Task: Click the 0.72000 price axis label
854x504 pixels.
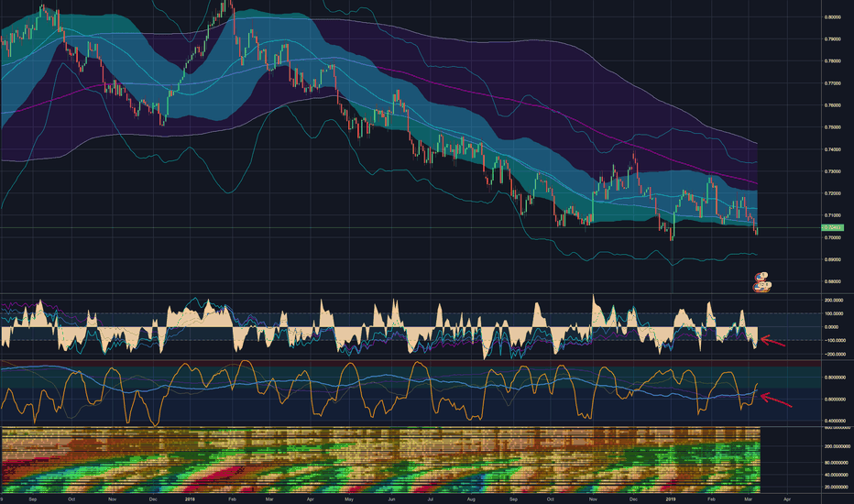Action: tap(832, 193)
